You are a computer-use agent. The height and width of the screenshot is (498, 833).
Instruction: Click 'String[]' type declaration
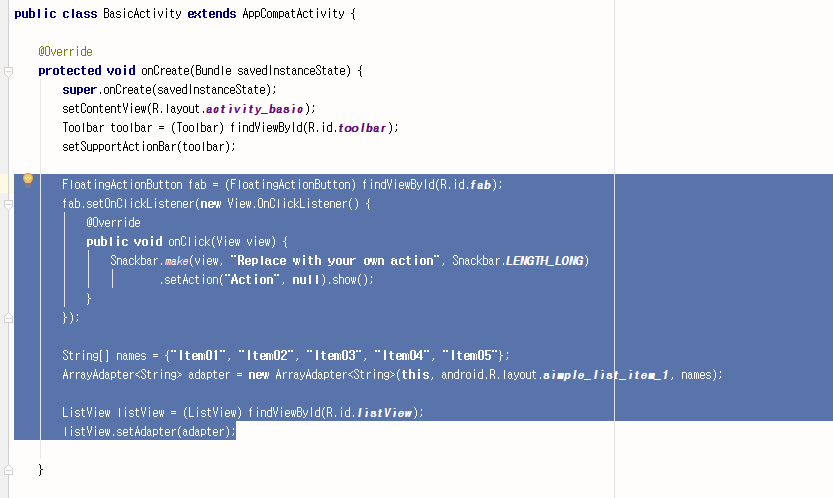(86, 356)
